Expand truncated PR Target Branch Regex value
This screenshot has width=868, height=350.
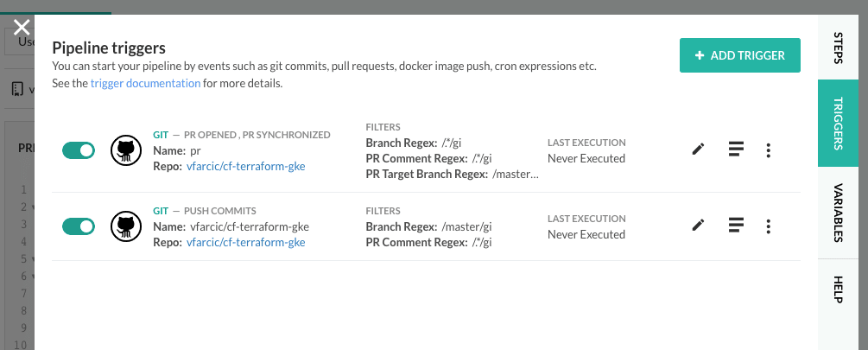(516, 175)
